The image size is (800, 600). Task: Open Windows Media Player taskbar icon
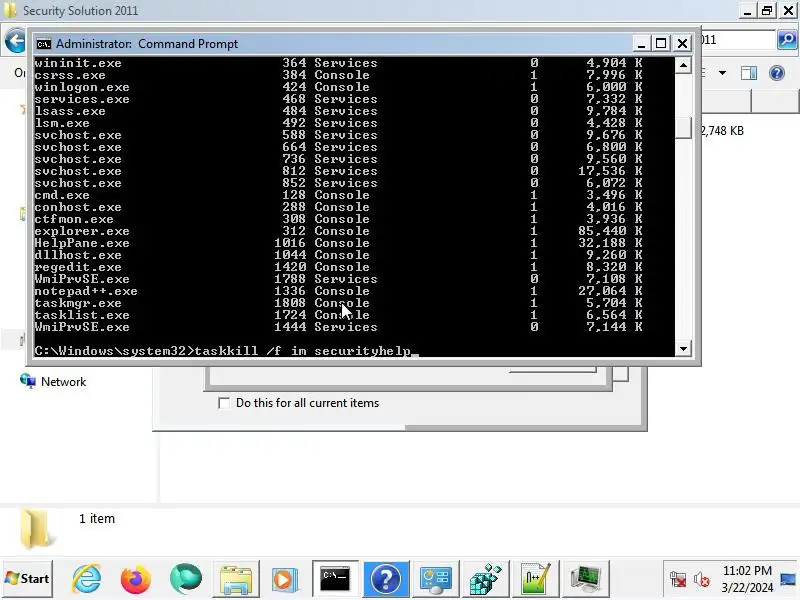tap(285, 579)
